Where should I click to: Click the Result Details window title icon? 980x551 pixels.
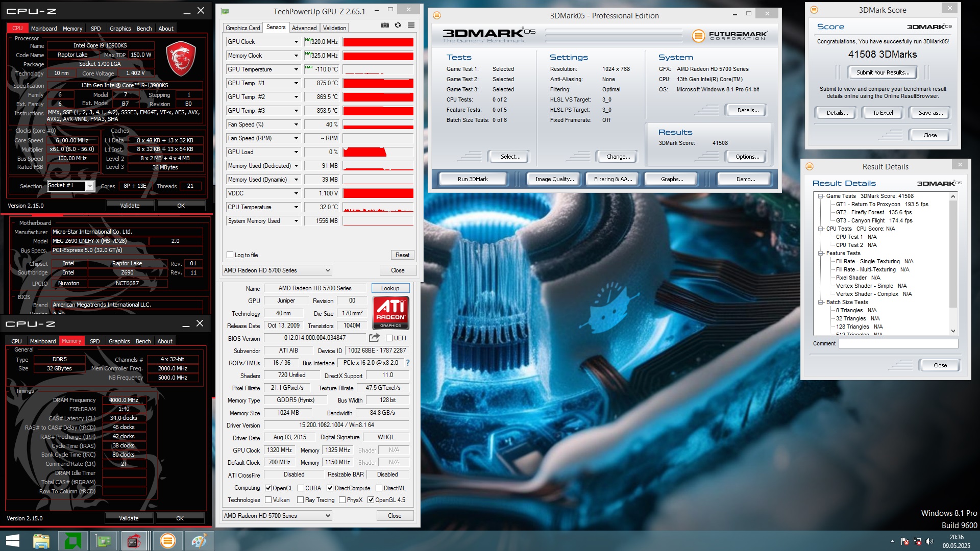pos(810,166)
